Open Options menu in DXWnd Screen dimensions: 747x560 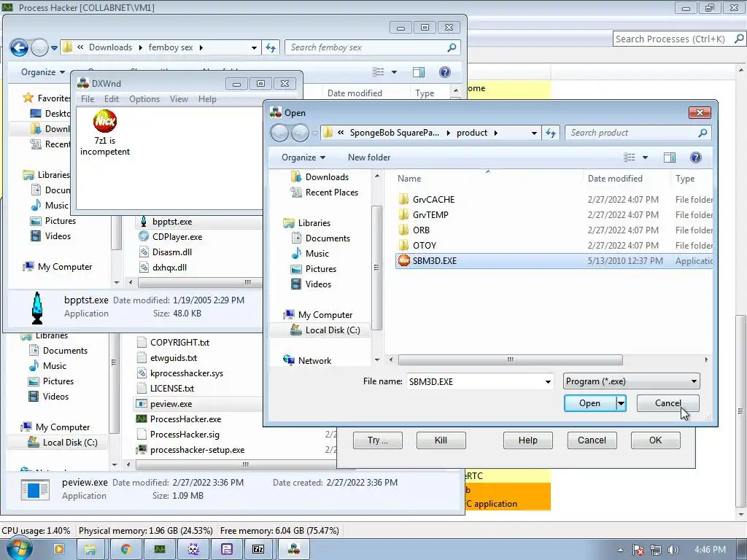pos(144,99)
